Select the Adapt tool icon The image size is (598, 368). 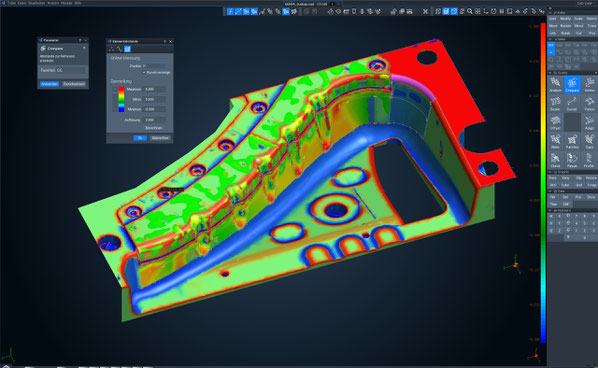coord(589,123)
